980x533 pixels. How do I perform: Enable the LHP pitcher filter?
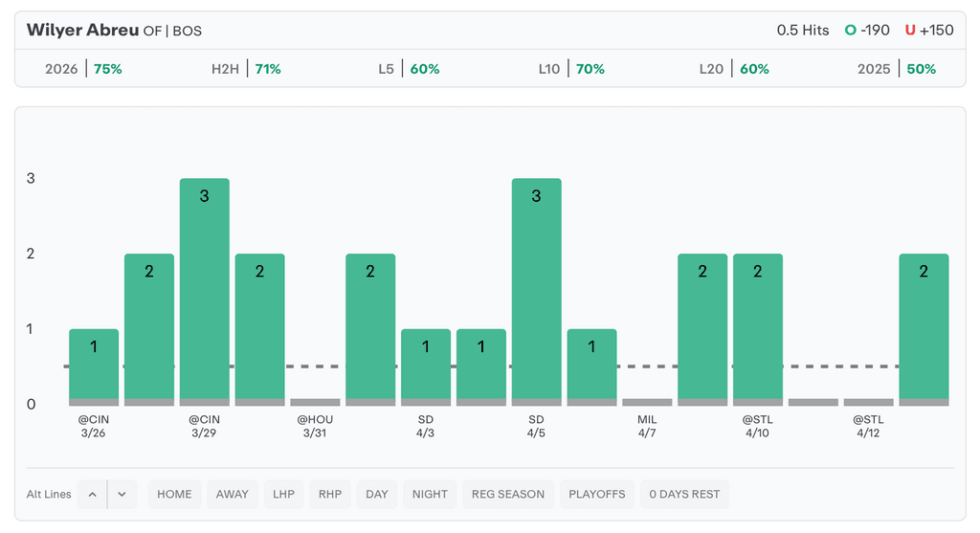283,494
